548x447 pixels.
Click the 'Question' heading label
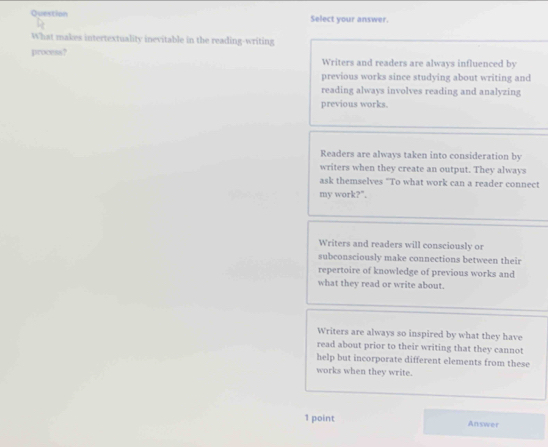tap(49, 14)
